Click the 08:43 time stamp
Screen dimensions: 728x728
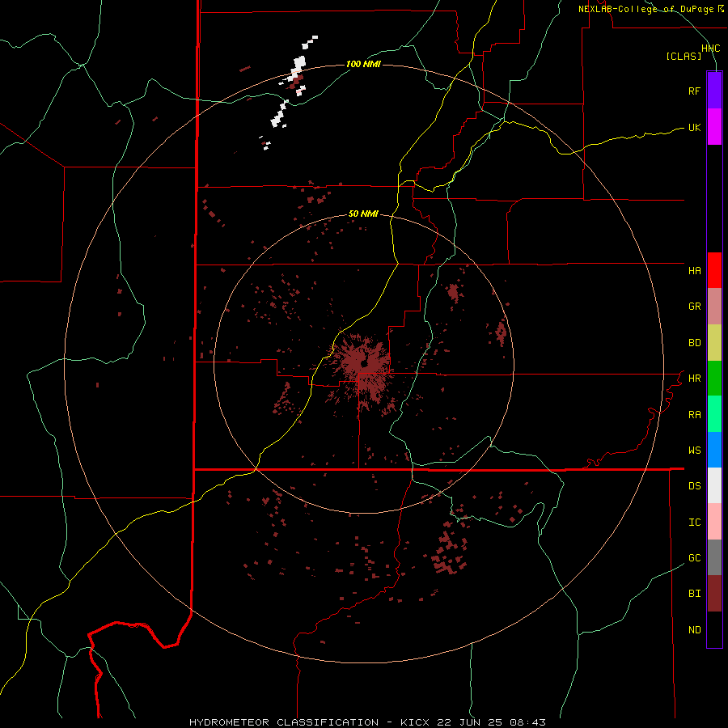tap(527, 722)
